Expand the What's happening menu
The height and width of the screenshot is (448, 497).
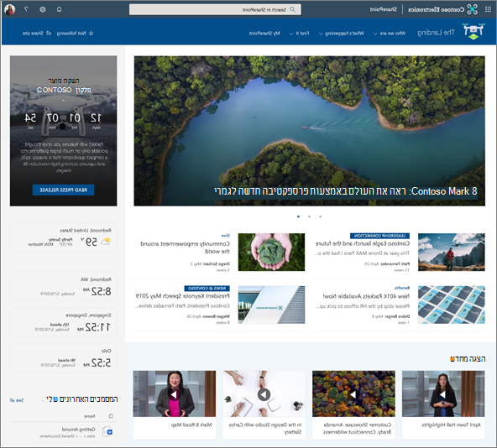(x=342, y=34)
